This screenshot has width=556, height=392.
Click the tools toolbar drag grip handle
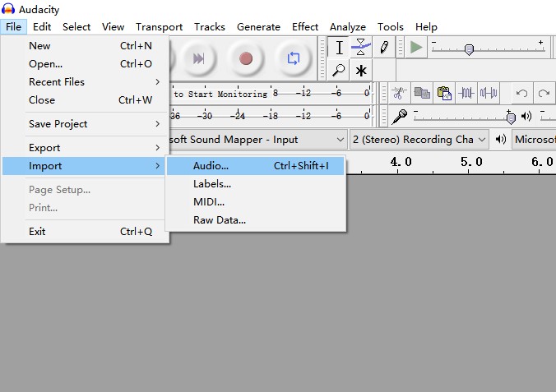click(322, 58)
